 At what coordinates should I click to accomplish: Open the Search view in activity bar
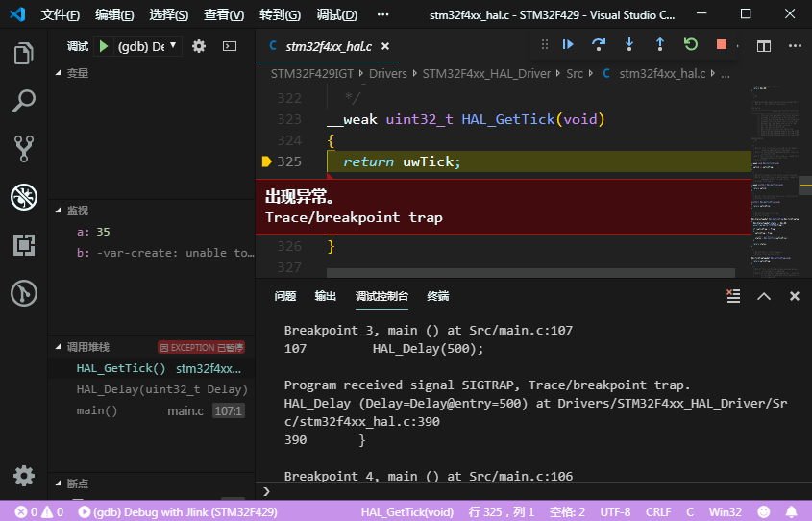[24, 102]
